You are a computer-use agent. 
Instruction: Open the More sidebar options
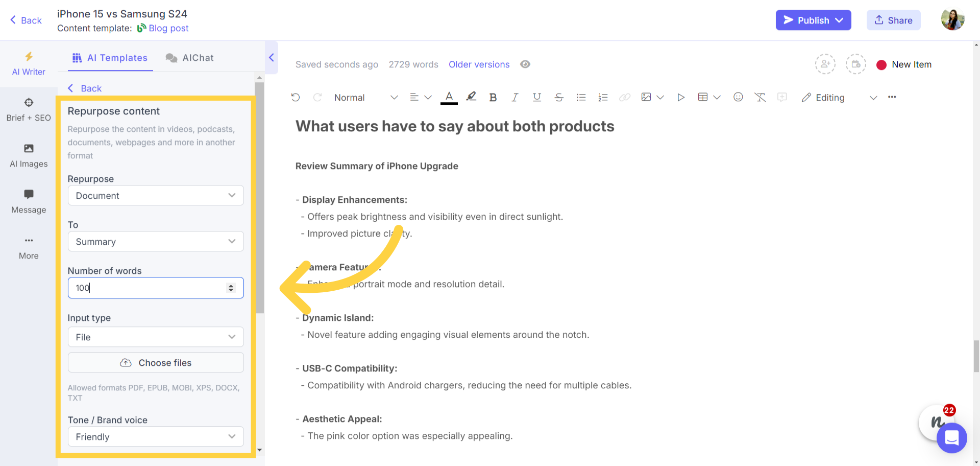(x=29, y=248)
